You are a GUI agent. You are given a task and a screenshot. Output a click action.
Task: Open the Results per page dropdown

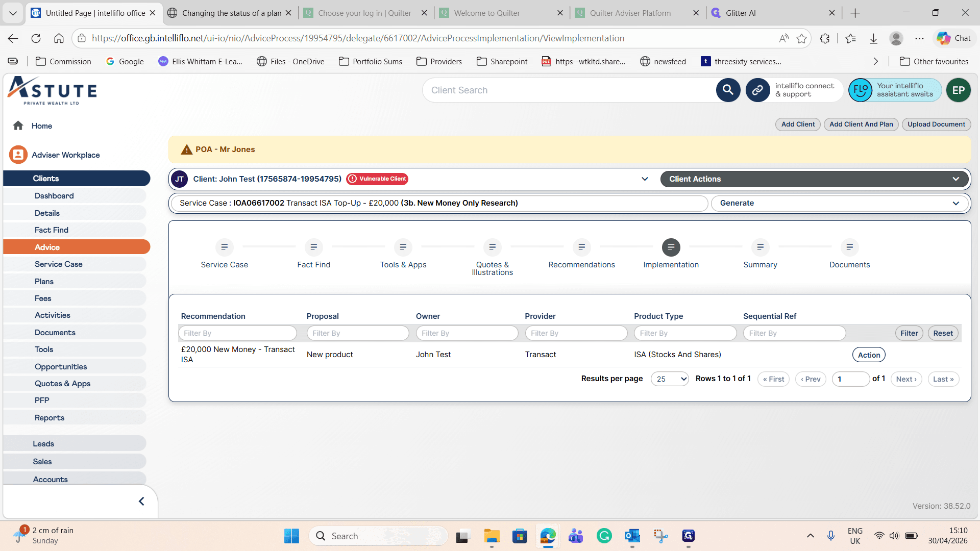pyautogui.click(x=670, y=379)
